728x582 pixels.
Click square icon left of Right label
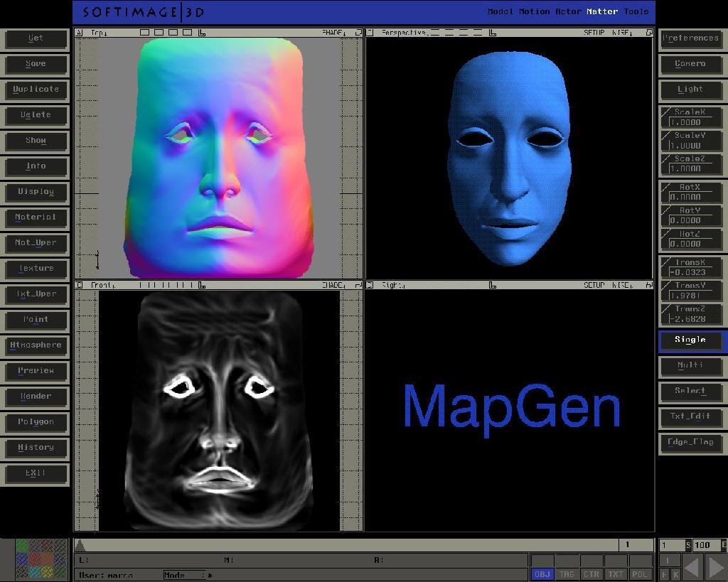370,285
